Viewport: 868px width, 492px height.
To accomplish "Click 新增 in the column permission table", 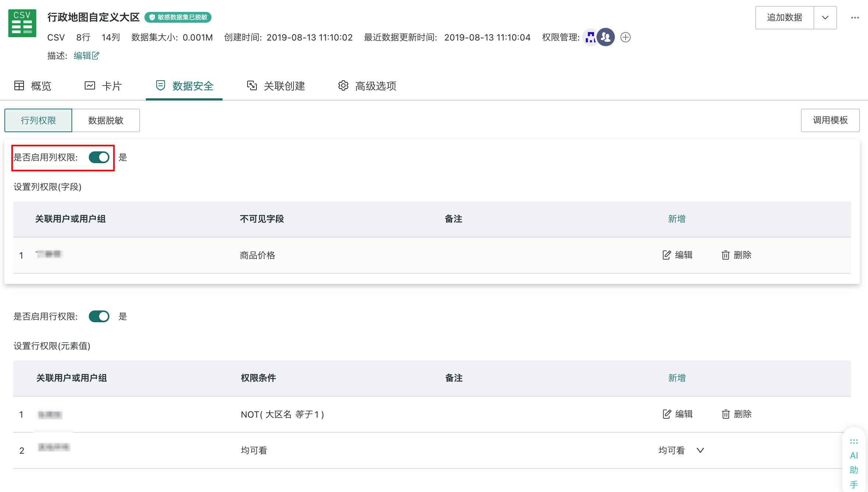I will click(677, 219).
